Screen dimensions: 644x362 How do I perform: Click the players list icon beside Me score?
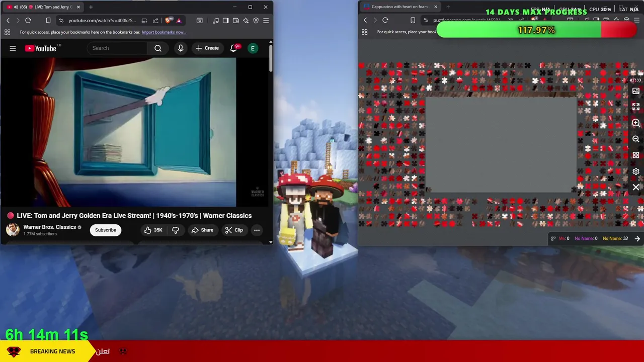coord(553,239)
